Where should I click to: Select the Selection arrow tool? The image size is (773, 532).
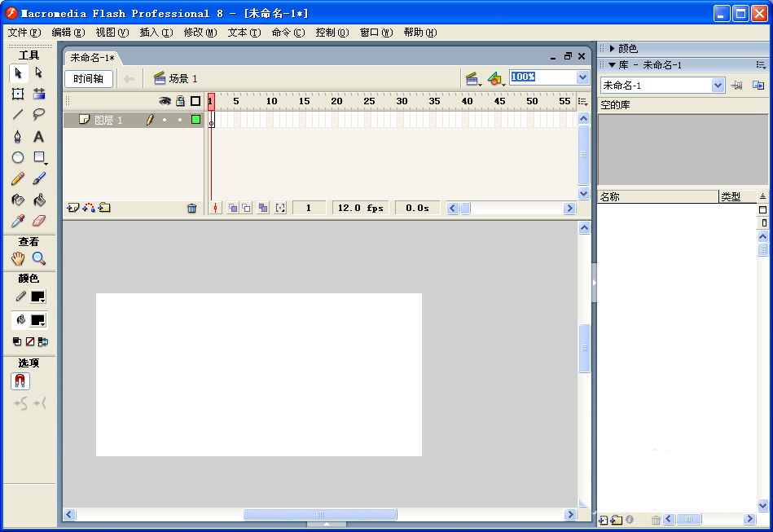coord(18,73)
